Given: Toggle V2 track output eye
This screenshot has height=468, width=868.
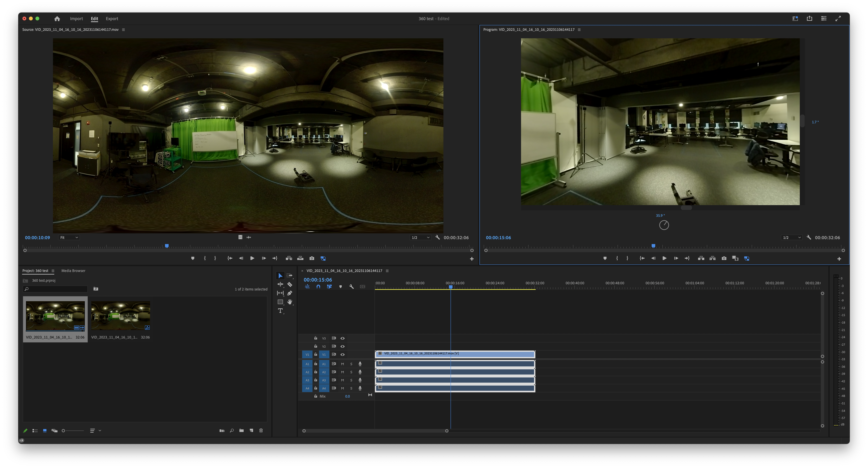Looking at the screenshot, I should pyautogui.click(x=342, y=346).
